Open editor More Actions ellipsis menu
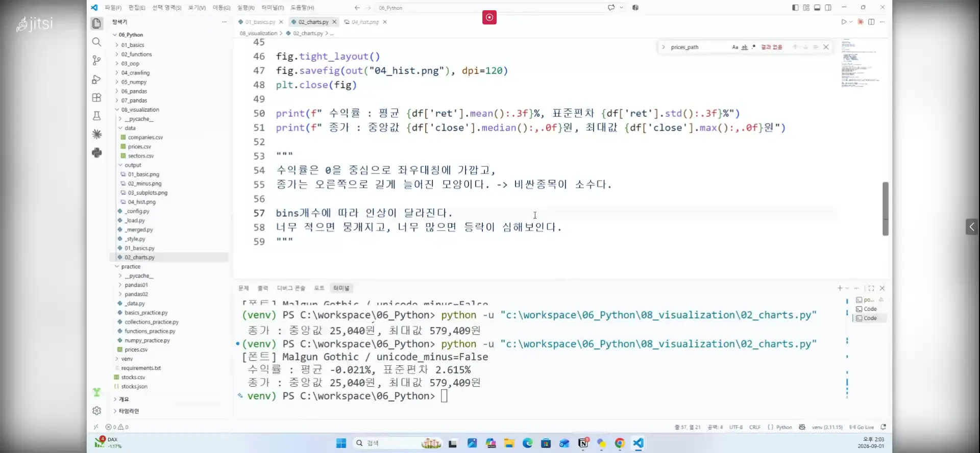 point(882,22)
